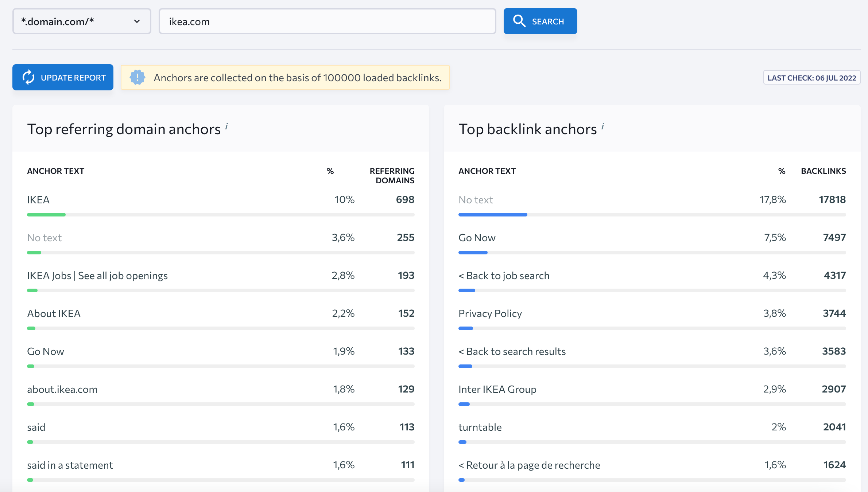Click the LAST CHECK: 06 JUL 2022 label
This screenshot has height=492, width=868.
(812, 78)
